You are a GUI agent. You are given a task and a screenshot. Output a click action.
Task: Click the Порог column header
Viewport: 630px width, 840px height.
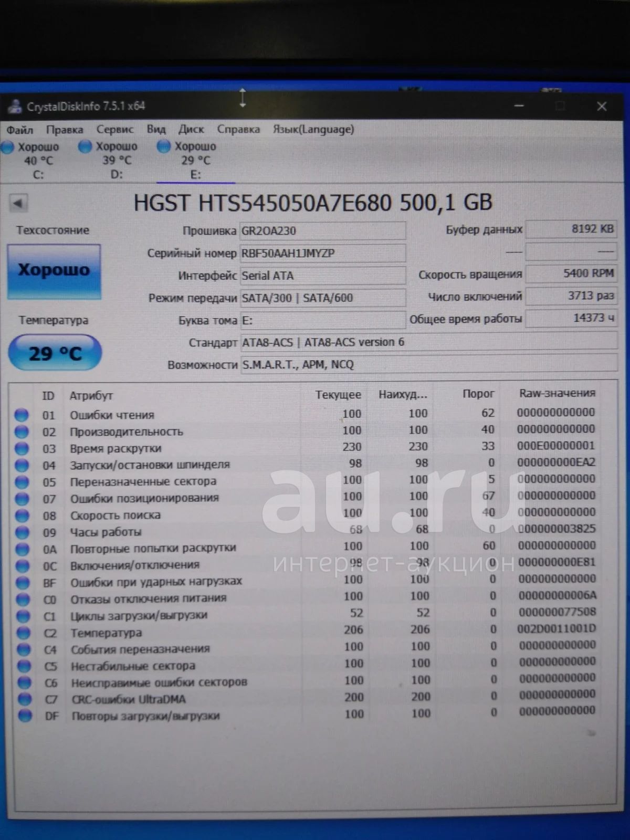point(478,394)
